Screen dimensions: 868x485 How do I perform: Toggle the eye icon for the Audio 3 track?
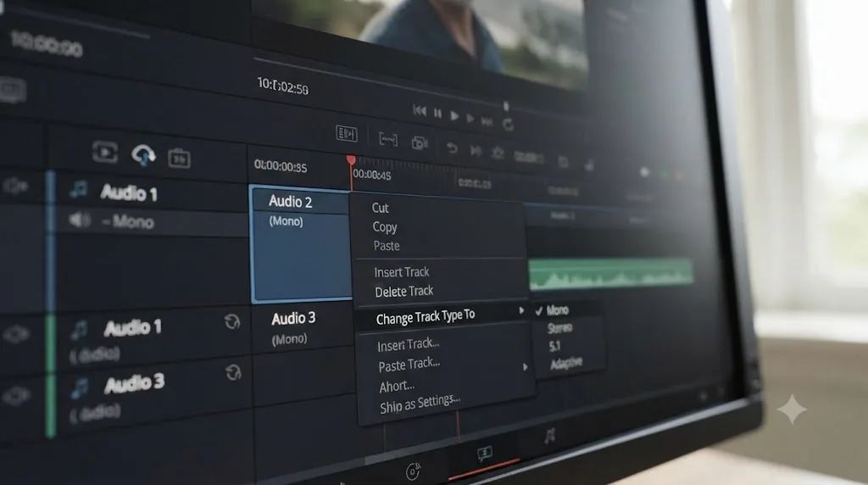coord(17,395)
